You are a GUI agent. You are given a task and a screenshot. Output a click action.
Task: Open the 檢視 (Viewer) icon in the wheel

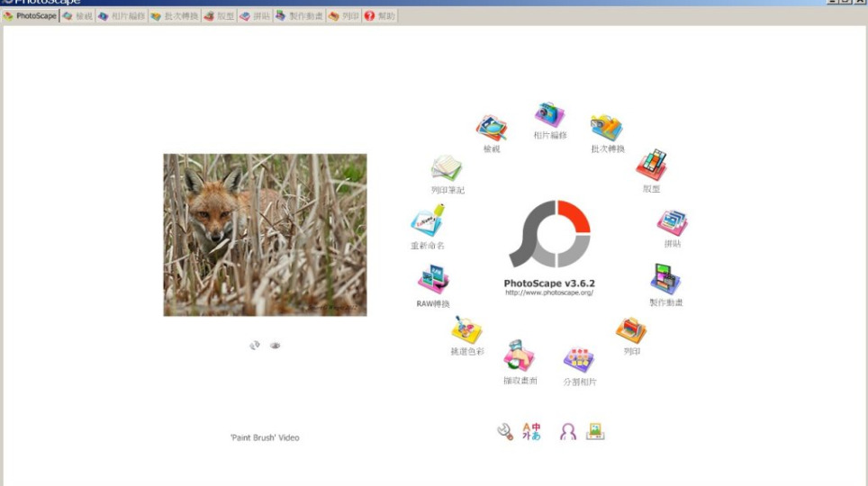492,129
